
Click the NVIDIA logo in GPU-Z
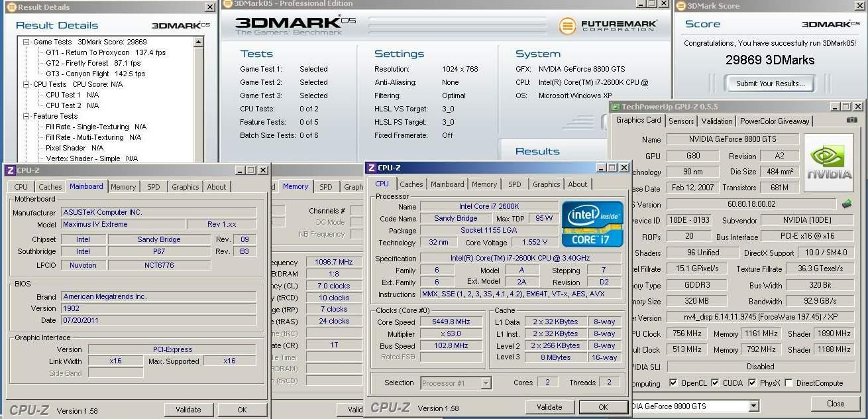tap(829, 163)
